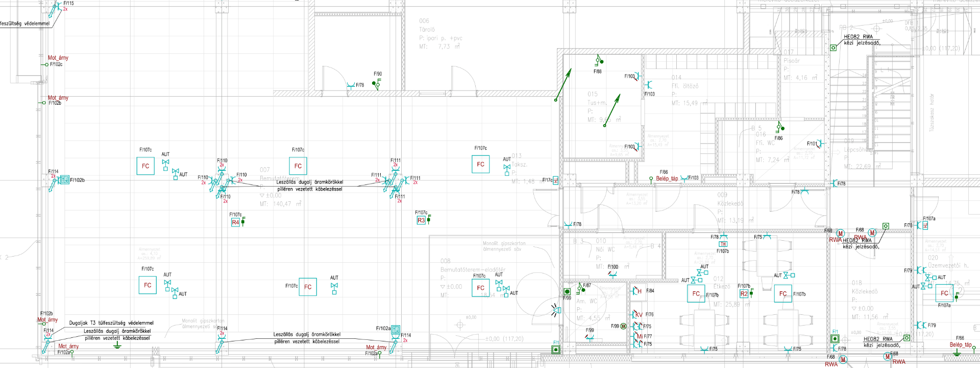The width and height of the screenshot is (980, 368).
Task: Click the F/102b socket symbol
Action: click(x=64, y=180)
